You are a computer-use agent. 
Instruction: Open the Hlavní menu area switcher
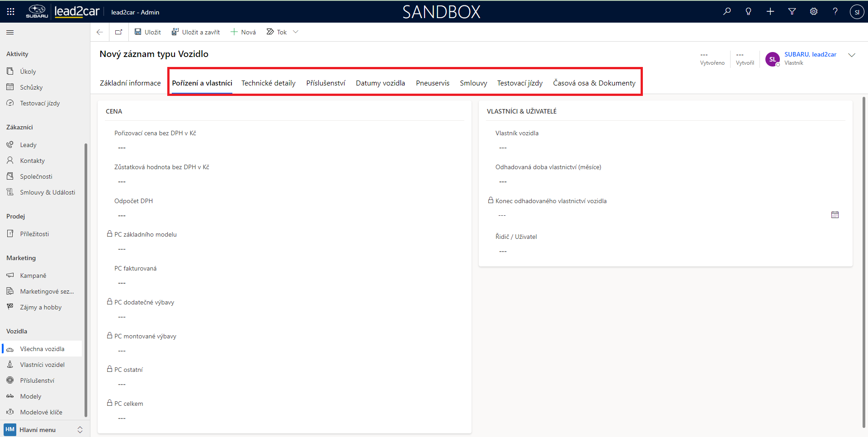pos(44,430)
